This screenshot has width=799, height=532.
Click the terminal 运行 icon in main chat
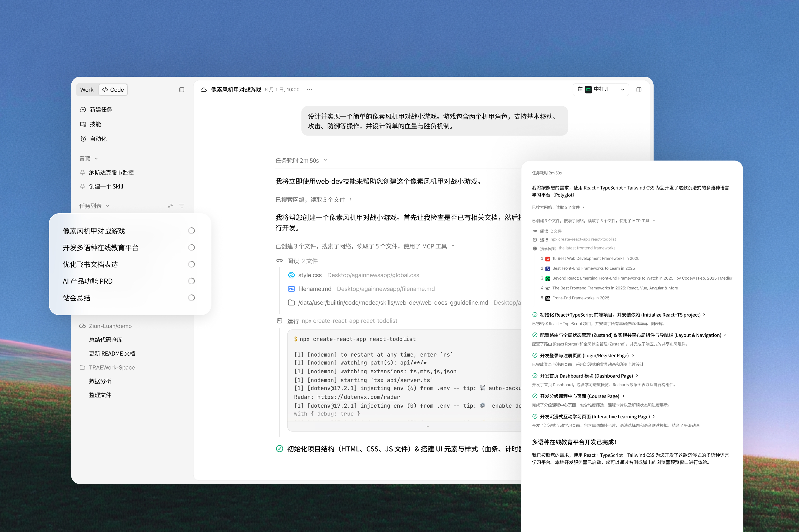coord(280,321)
